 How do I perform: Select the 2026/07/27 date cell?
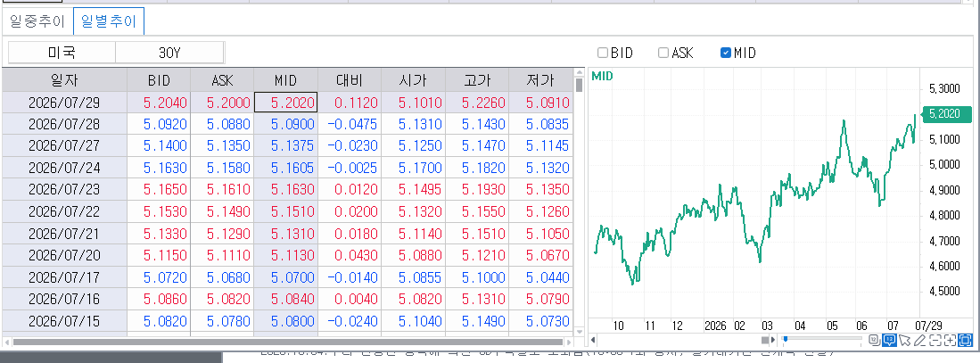(64, 146)
